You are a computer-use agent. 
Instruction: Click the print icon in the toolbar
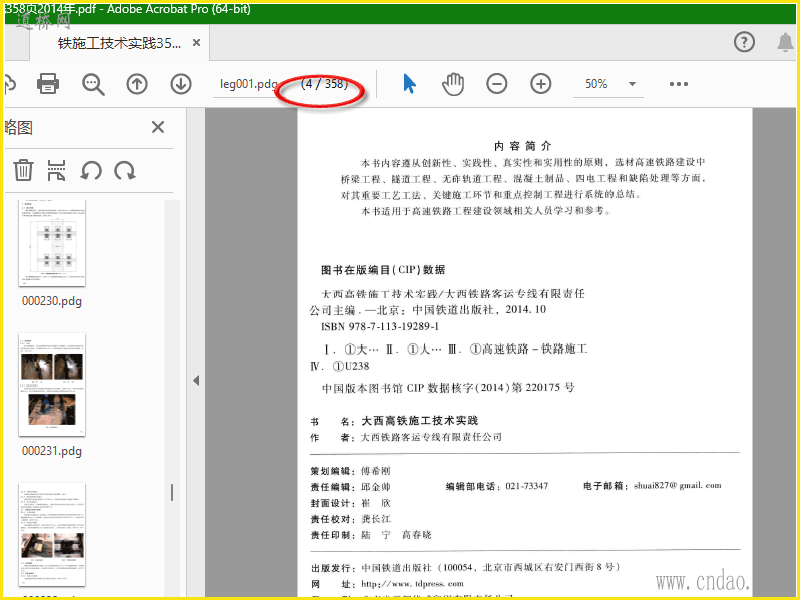48,83
